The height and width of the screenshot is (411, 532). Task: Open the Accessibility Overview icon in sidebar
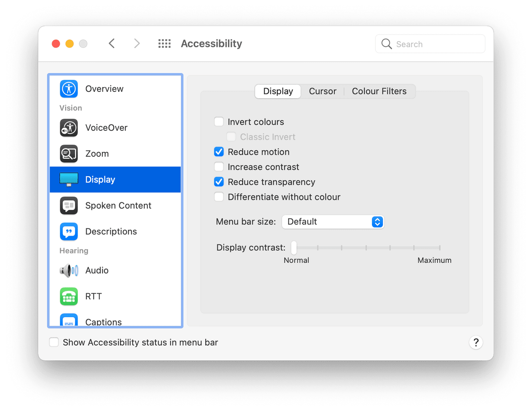(69, 89)
